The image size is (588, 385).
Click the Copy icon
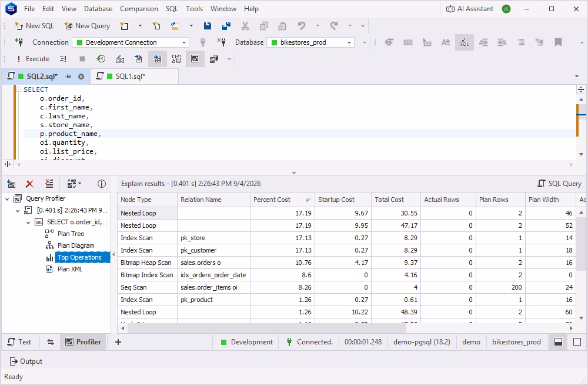point(264,26)
